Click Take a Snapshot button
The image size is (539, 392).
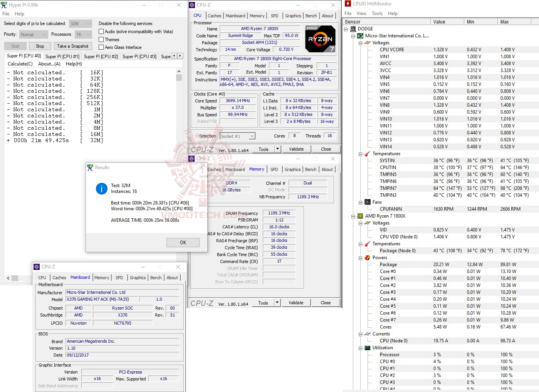tap(73, 46)
